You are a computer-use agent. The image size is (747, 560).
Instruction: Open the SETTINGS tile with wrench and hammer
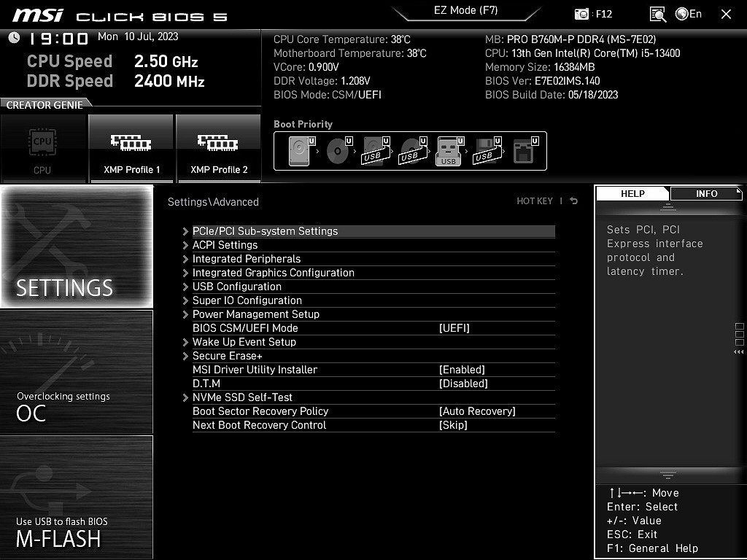point(77,246)
